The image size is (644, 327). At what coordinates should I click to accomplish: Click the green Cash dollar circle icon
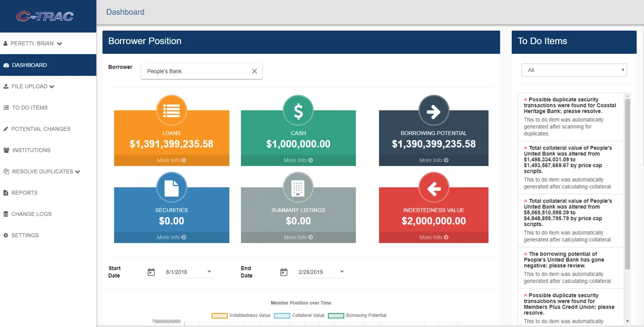[x=298, y=111]
